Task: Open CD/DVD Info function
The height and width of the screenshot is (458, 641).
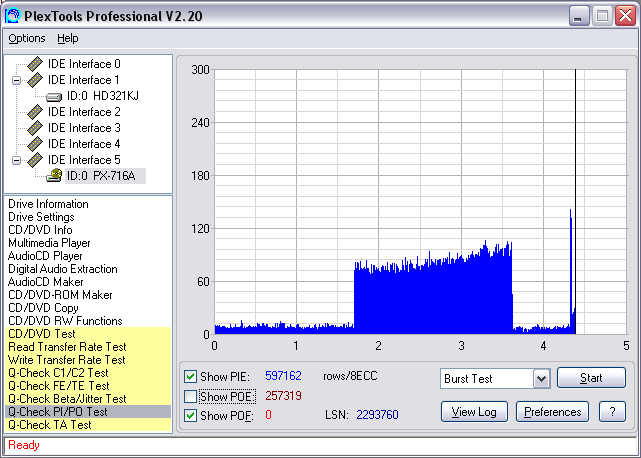Action: pos(40,230)
